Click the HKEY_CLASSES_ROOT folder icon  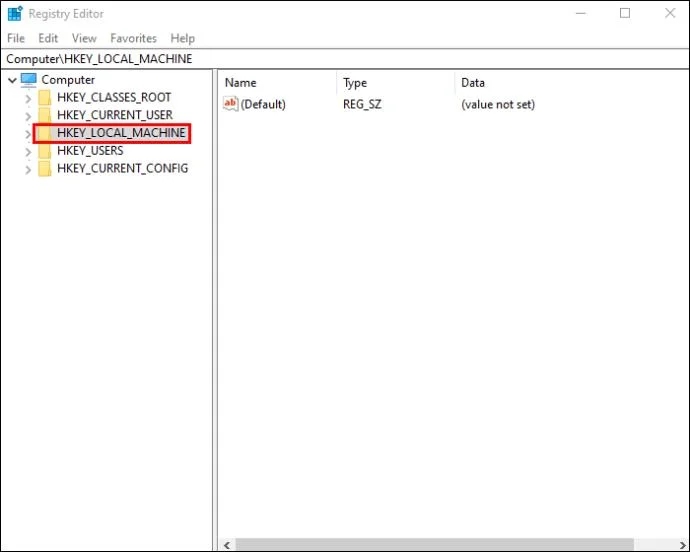[x=44, y=98]
